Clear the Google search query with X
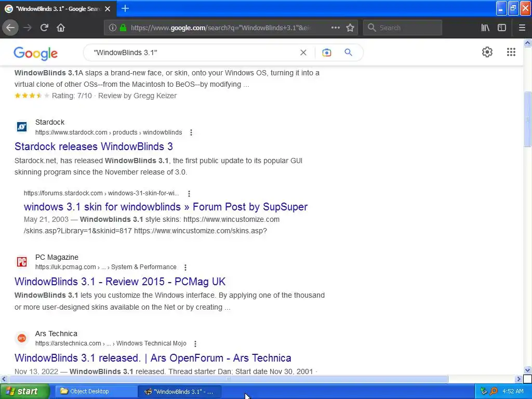The image size is (532, 399). (x=303, y=52)
